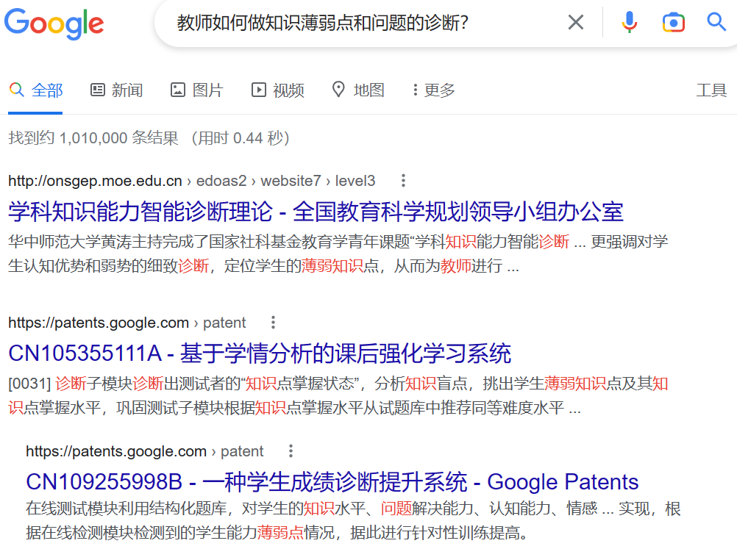Click the maps pin icon beside 地图
This screenshot has height=560, width=737.
(x=338, y=90)
